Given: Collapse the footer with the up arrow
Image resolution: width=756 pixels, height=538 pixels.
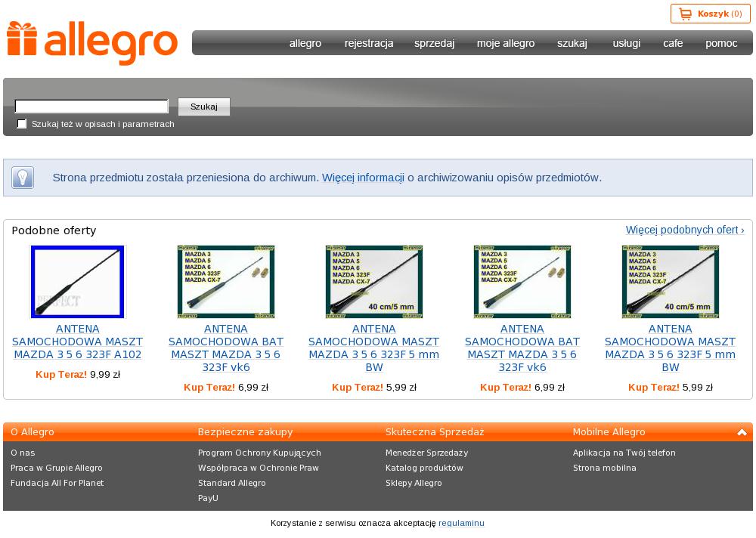Looking at the screenshot, I should point(742,432).
